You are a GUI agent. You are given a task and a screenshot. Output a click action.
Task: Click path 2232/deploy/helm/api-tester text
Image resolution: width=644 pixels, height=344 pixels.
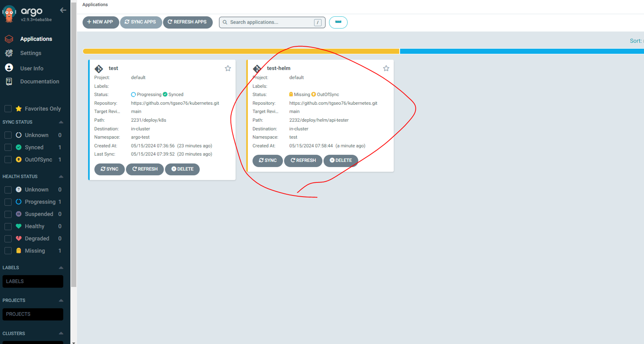[319, 120]
